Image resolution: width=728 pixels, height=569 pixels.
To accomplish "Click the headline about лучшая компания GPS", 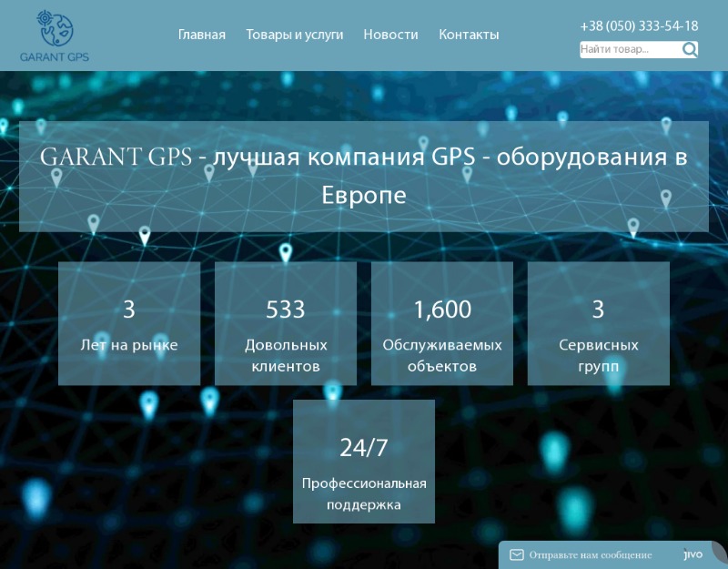I will click(x=363, y=176).
